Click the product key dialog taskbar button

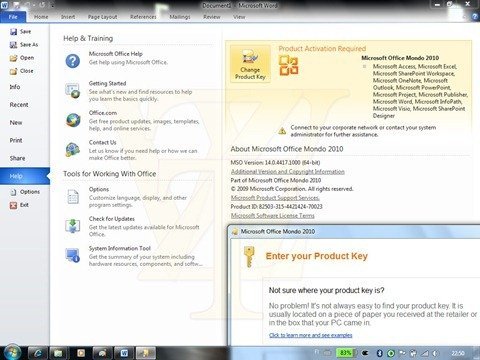click(146, 353)
